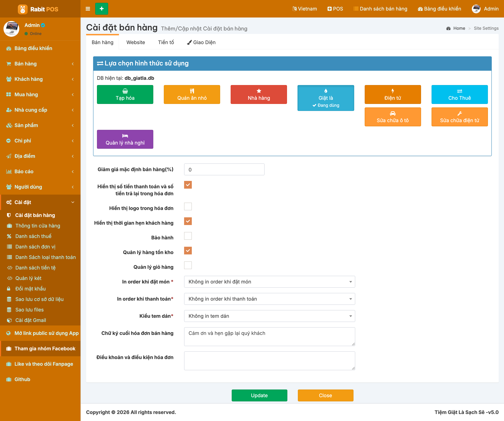
Task: Click the invoice footer signature text area
Action: click(269, 336)
